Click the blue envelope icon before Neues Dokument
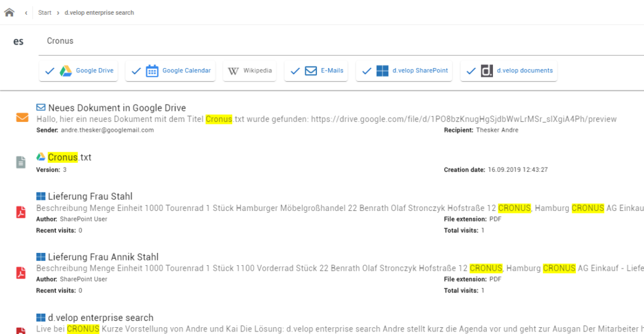Screen dimensions: 644x334 tap(41, 108)
